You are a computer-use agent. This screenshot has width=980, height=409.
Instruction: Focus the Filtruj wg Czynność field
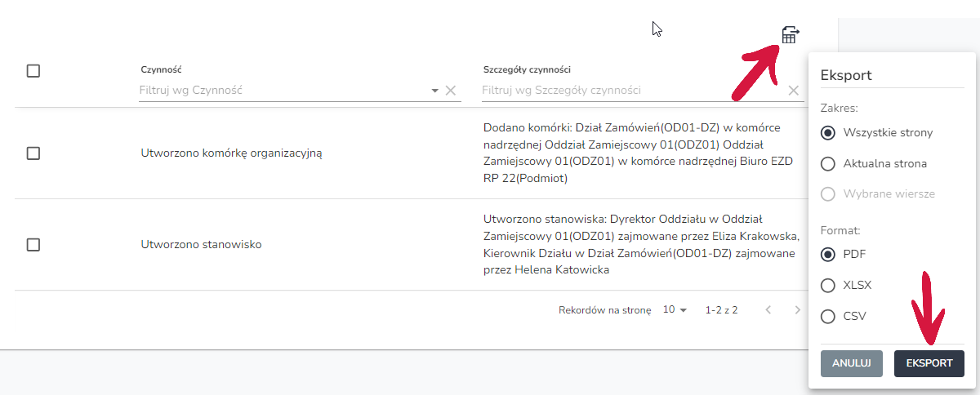click(282, 91)
